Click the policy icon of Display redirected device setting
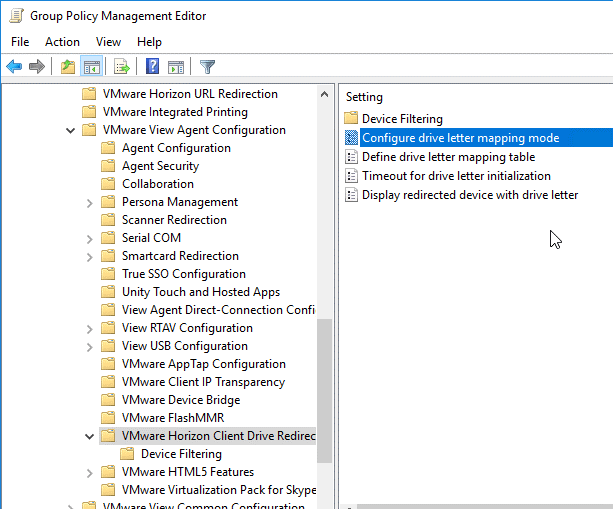This screenshot has height=509, width=613. coord(351,195)
